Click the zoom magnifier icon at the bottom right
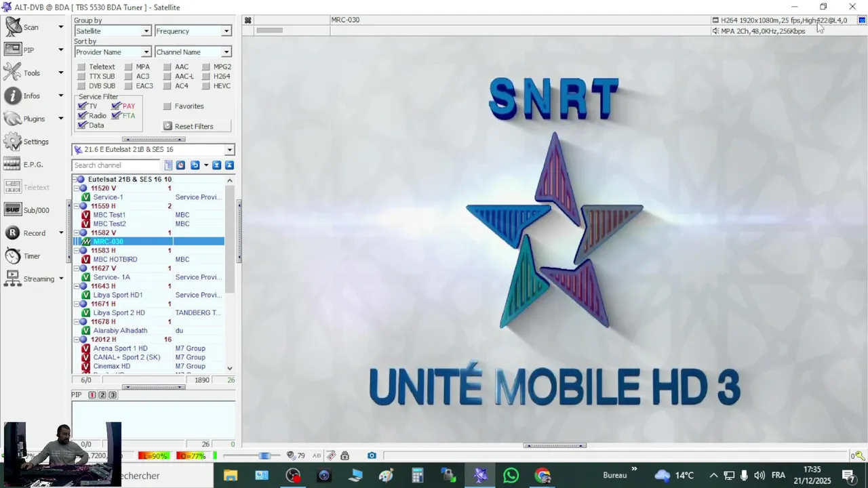 (859, 456)
